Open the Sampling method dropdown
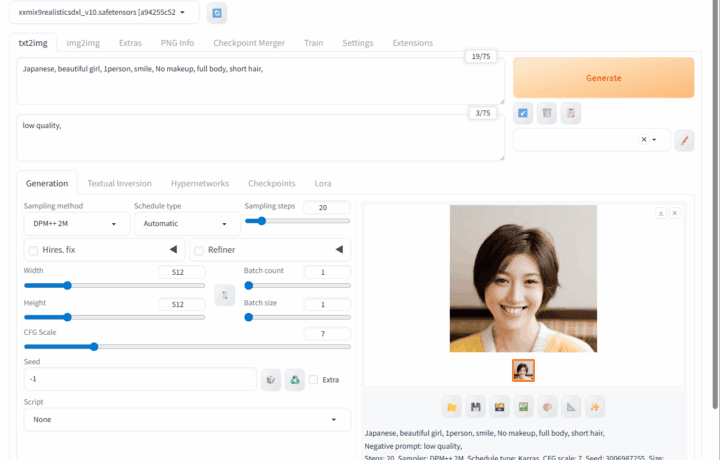This screenshot has width=720, height=460. (76, 224)
